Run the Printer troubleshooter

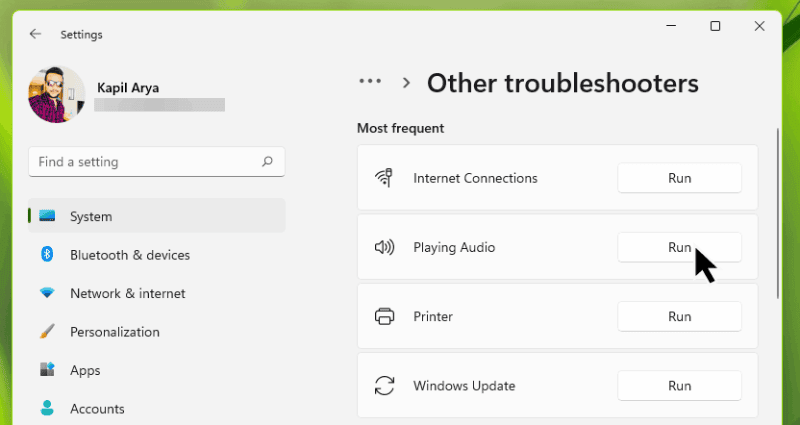[x=679, y=317]
